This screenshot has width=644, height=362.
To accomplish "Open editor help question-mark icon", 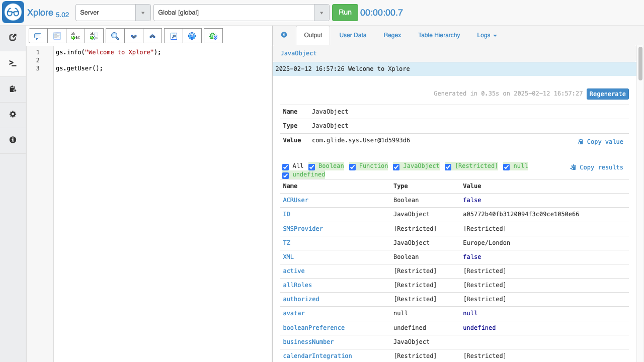I will [192, 36].
